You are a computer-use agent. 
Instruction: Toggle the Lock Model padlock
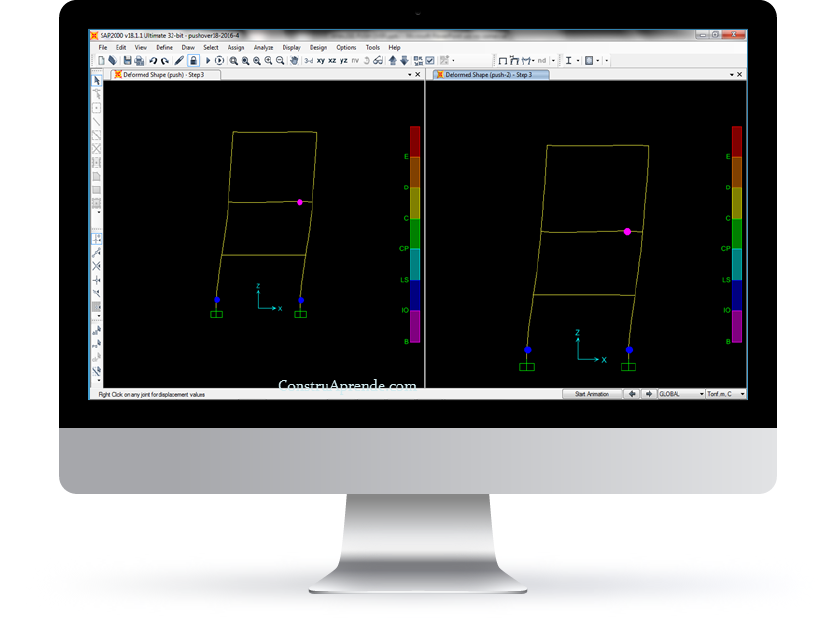coord(194,61)
